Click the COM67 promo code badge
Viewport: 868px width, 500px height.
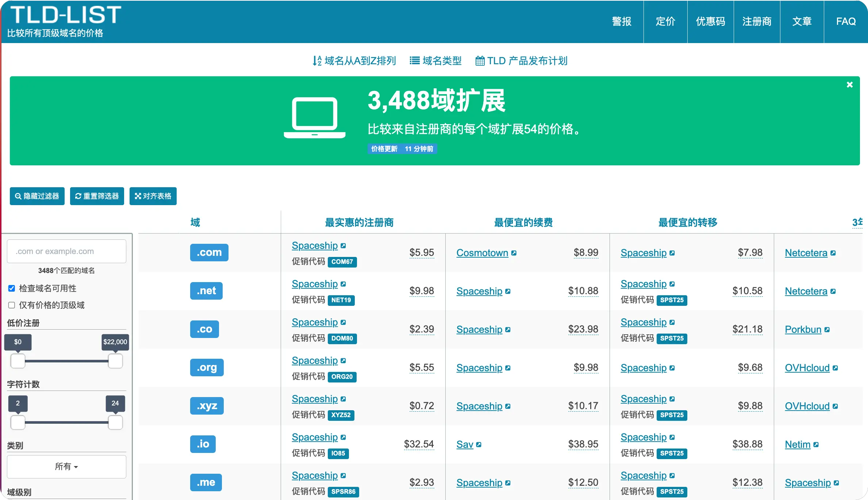[x=342, y=262]
